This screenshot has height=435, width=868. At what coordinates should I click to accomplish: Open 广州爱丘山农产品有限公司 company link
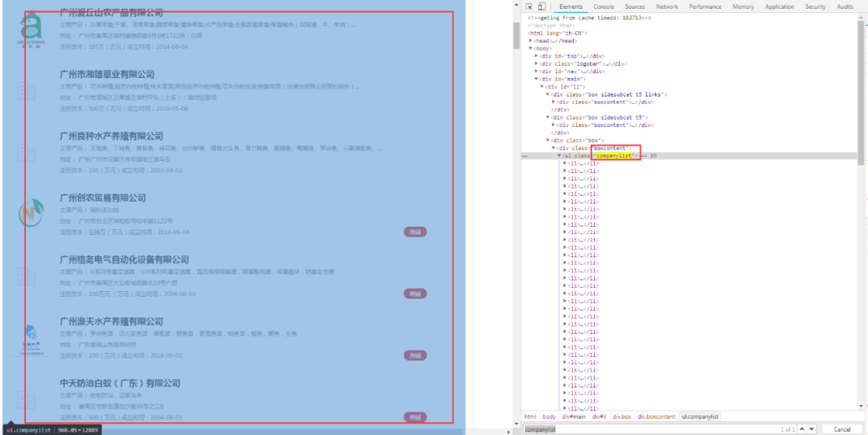(x=111, y=12)
